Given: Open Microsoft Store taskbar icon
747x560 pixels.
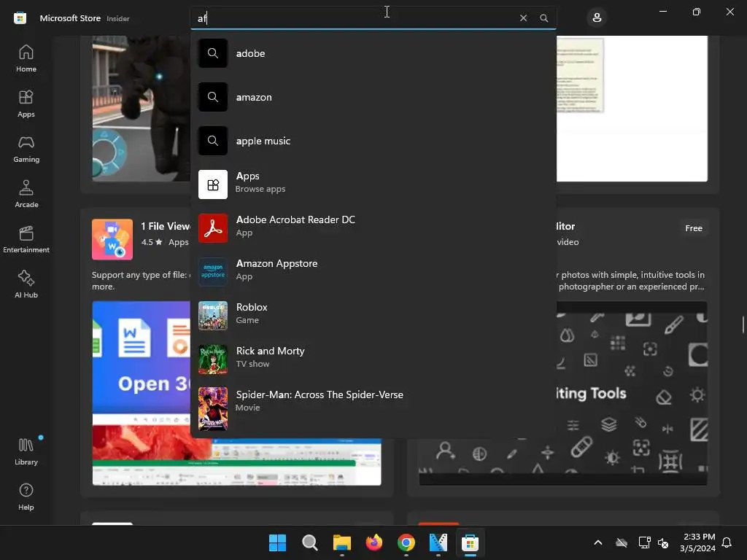Looking at the screenshot, I should click(x=470, y=542).
